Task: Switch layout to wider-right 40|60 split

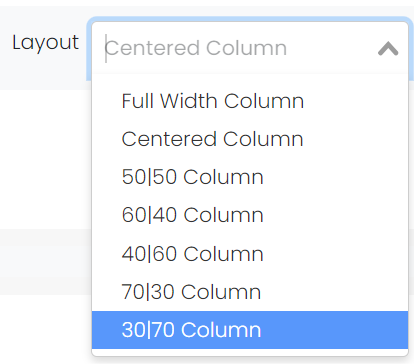Action: [250, 254]
